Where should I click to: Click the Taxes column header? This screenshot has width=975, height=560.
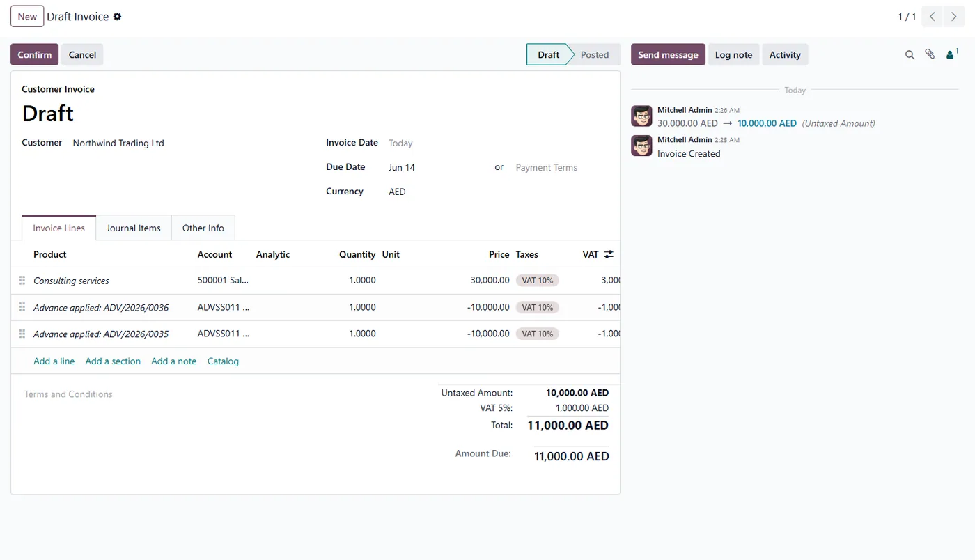pos(527,255)
